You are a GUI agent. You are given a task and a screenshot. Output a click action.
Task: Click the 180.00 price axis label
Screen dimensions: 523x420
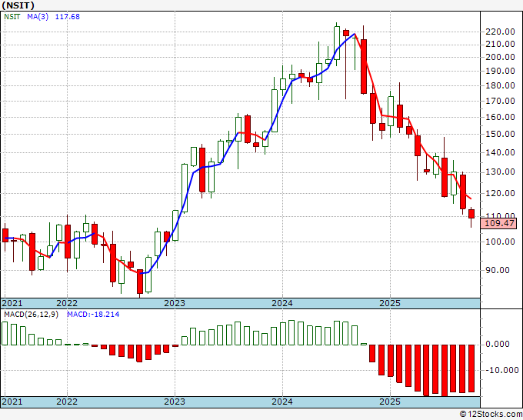coord(500,85)
